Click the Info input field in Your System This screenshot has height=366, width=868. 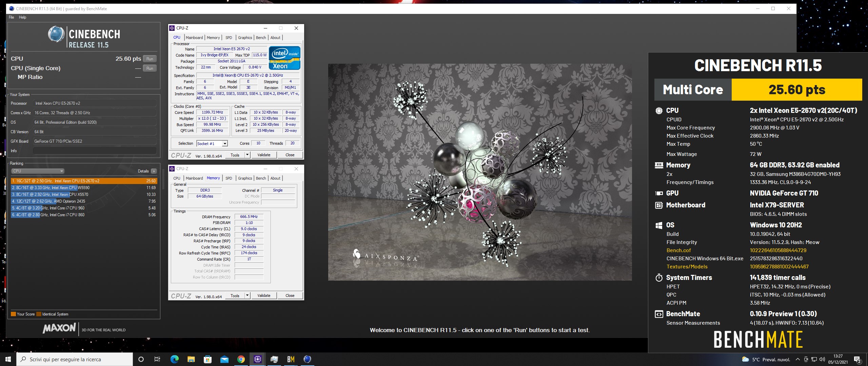(x=95, y=151)
